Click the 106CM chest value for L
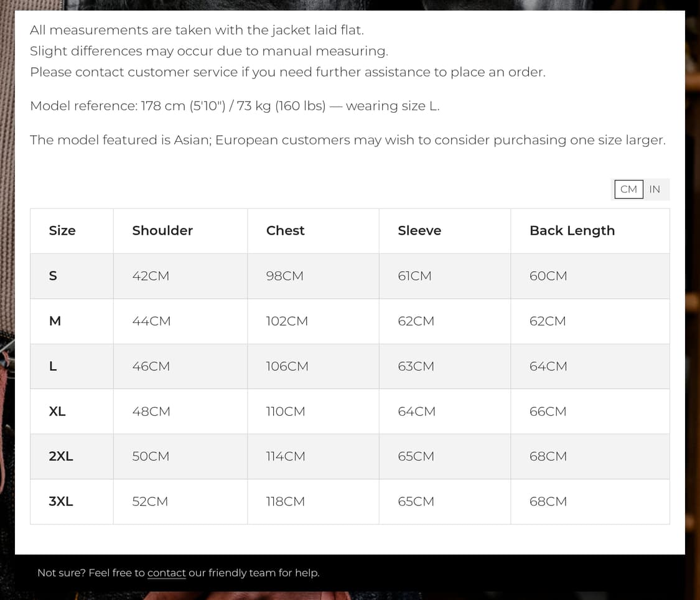Screen dimensions: 700x600 click(x=287, y=366)
